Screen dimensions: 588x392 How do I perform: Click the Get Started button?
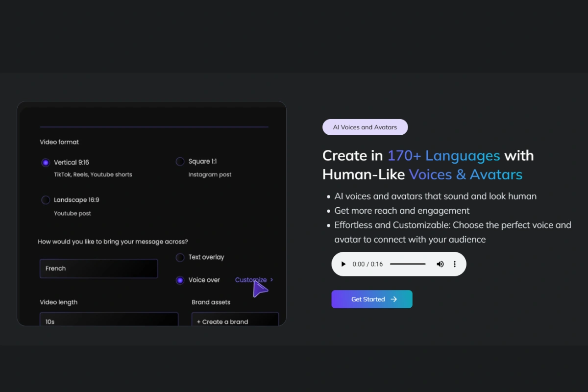pos(372,299)
